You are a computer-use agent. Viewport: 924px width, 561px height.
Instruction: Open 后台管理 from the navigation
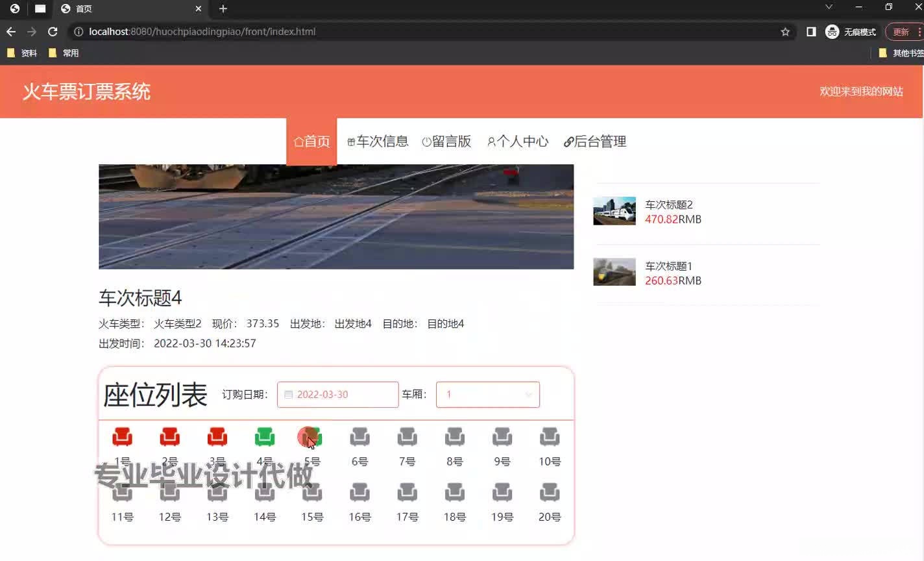click(x=594, y=142)
